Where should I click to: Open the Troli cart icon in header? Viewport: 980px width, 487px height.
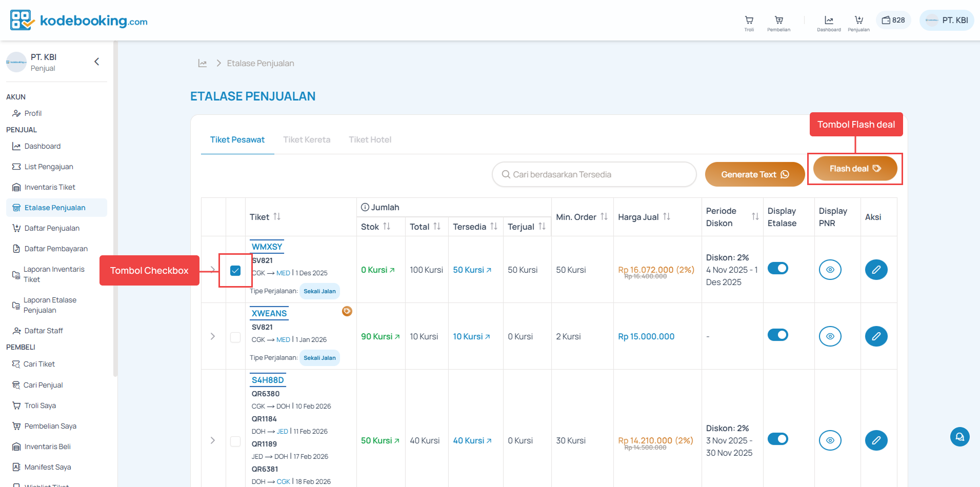tap(749, 22)
